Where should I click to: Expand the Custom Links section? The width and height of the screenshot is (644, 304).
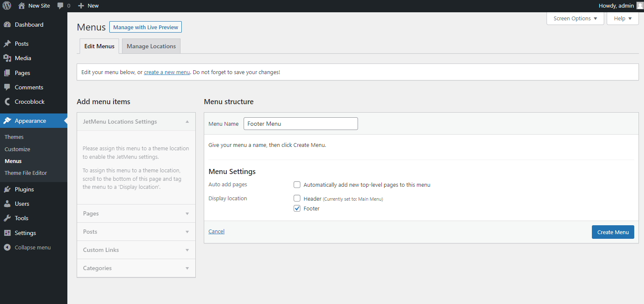tap(136, 250)
